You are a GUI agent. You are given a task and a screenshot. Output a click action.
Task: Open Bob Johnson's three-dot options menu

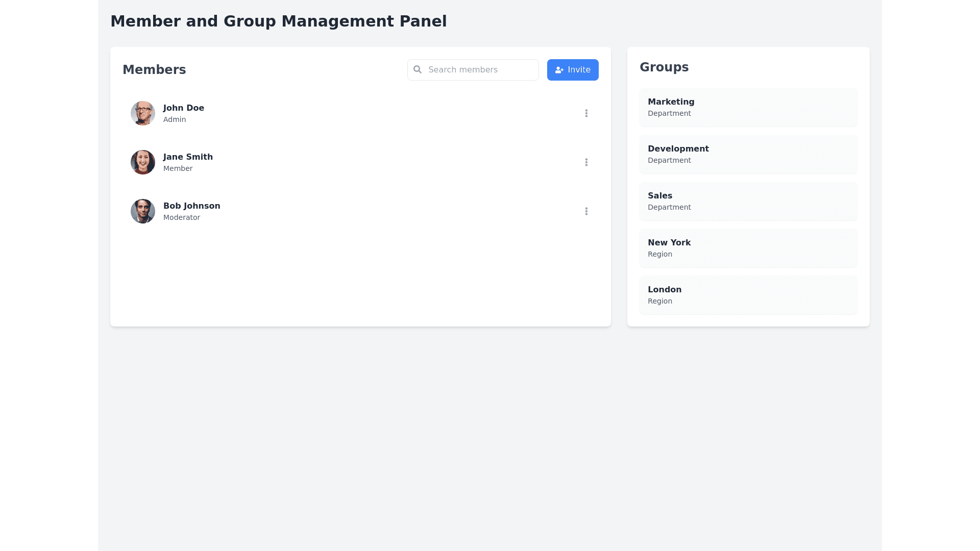586,211
